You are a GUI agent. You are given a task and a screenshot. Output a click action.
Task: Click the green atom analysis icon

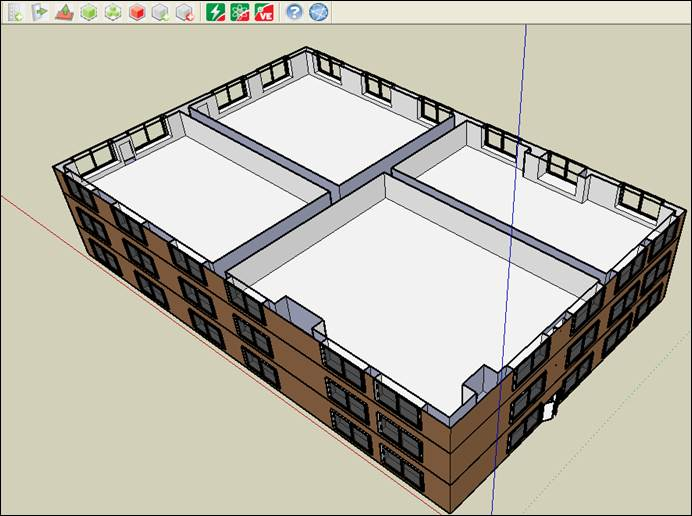coord(240,13)
